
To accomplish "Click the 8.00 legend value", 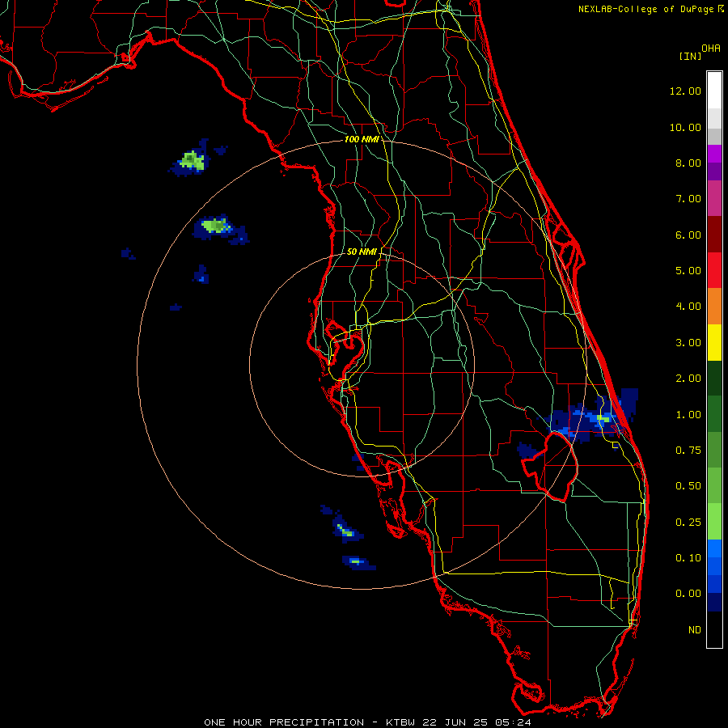I will coord(688,163).
